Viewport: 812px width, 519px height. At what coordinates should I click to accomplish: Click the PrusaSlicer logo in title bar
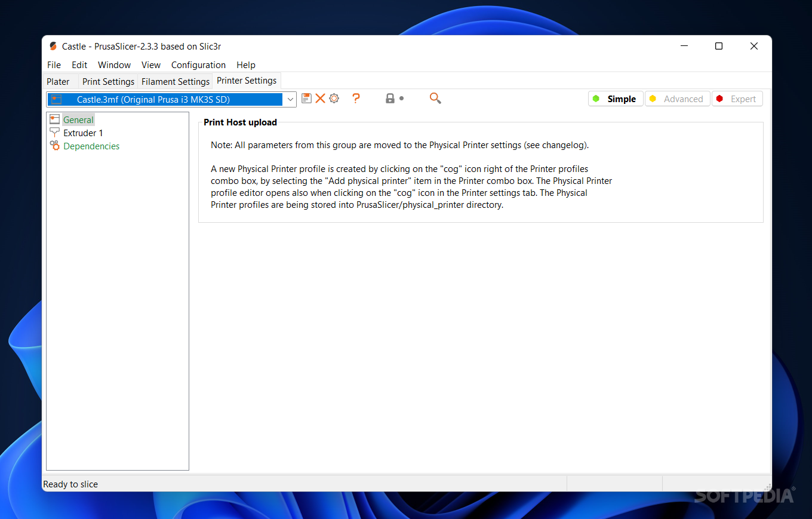click(x=53, y=46)
